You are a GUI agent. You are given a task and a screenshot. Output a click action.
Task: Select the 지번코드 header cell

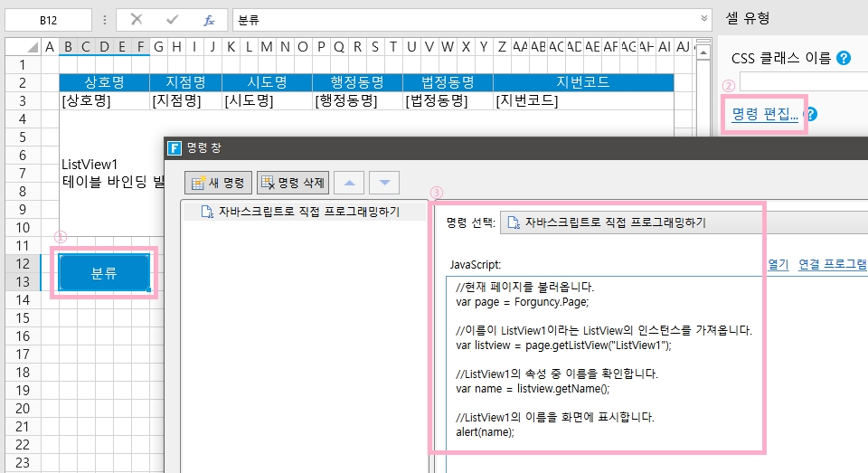[583, 82]
